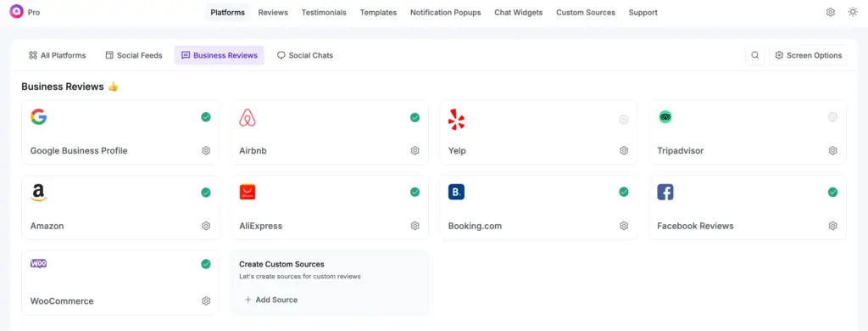Open Chat Widgets menu
Image resolution: width=868 pixels, height=331 pixels.
[519, 12]
